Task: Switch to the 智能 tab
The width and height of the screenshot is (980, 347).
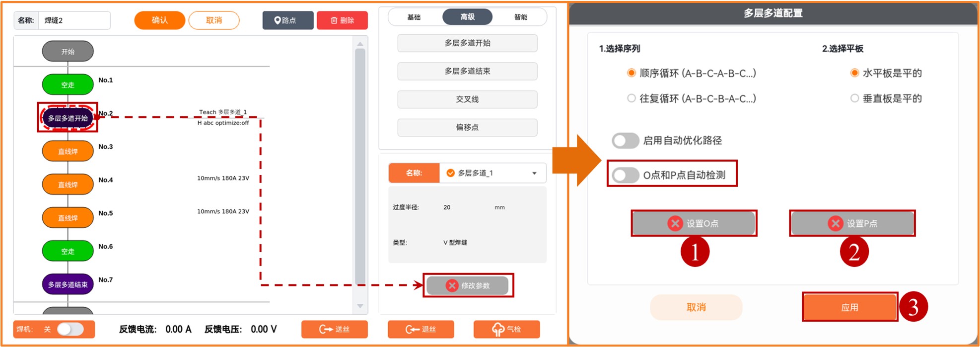Action: [x=520, y=17]
